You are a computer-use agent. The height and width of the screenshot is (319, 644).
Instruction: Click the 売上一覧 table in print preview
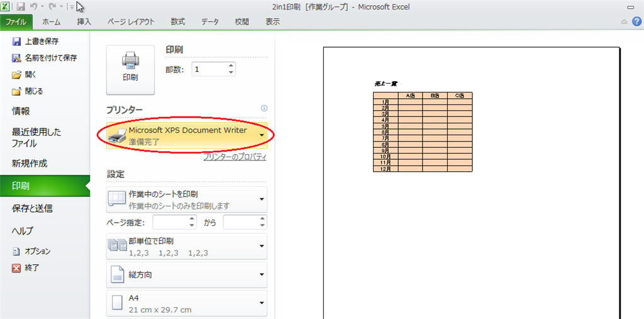(423, 132)
